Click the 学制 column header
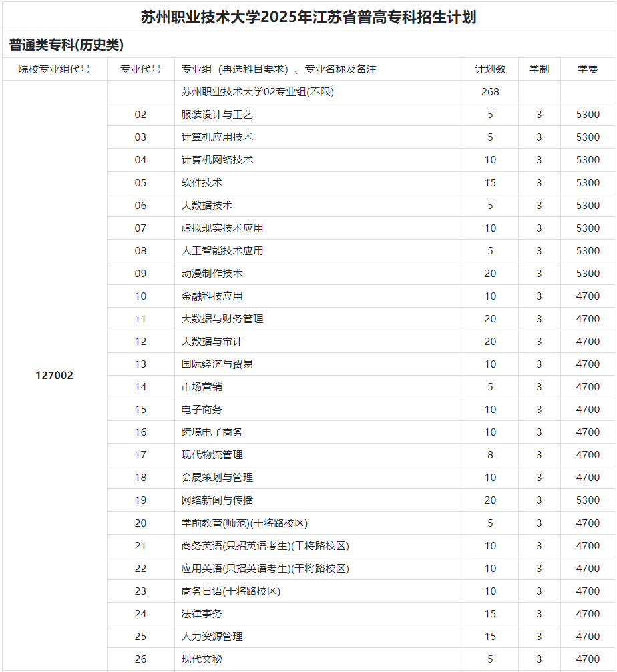617x672 pixels. (539, 69)
